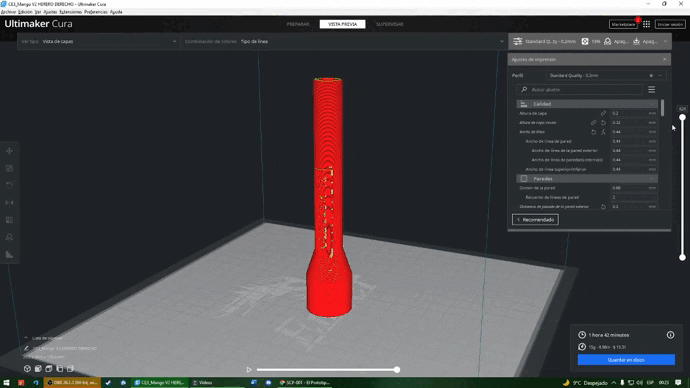Switch to front view cube icon
This screenshot has width=690, height=388.
(x=38, y=369)
